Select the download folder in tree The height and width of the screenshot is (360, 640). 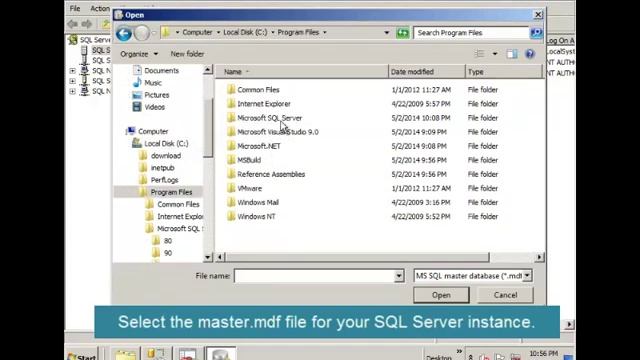165,156
